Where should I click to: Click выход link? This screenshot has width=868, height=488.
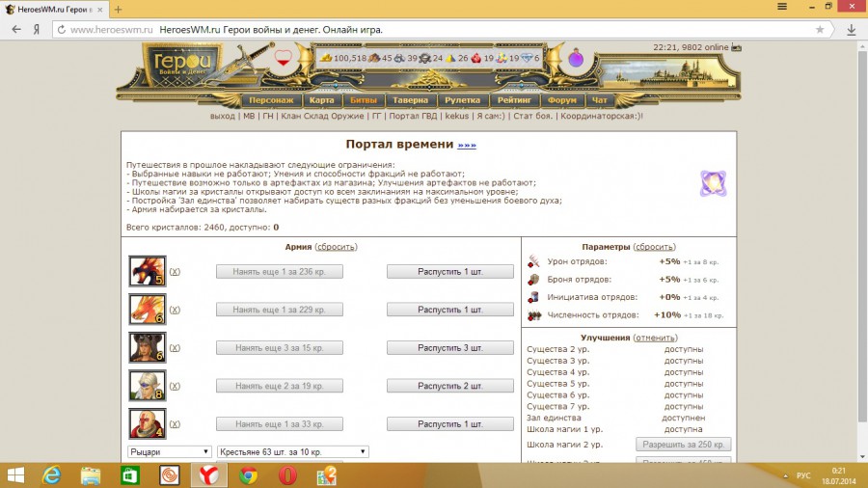[x=223, y=116]
